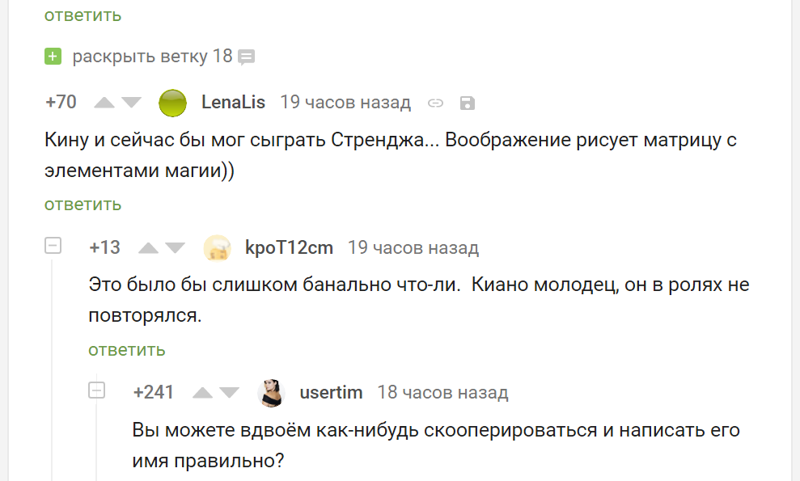Downvote usertim's comment
This screenshot has width=800, height=481.
click(230, 392)
